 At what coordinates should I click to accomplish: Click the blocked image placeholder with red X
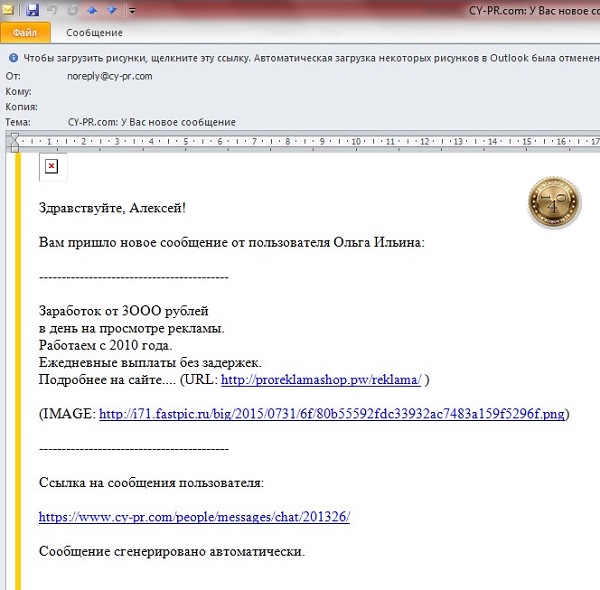click(52, 166)
